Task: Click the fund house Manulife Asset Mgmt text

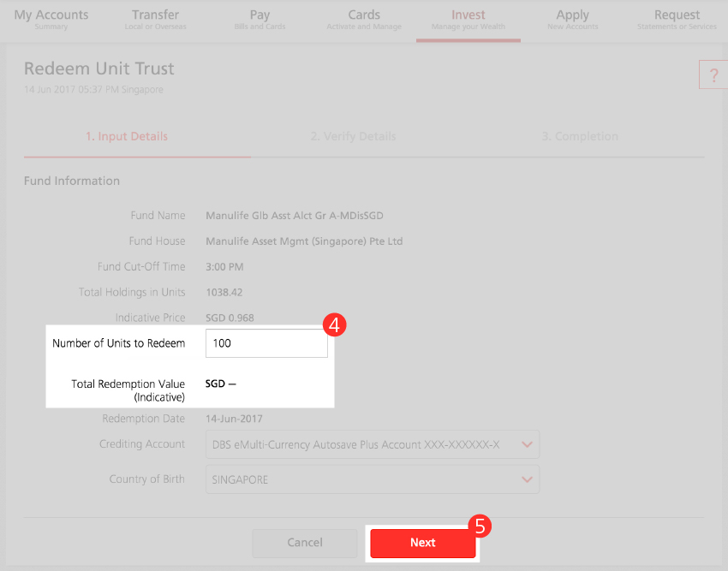Action: 304,241
